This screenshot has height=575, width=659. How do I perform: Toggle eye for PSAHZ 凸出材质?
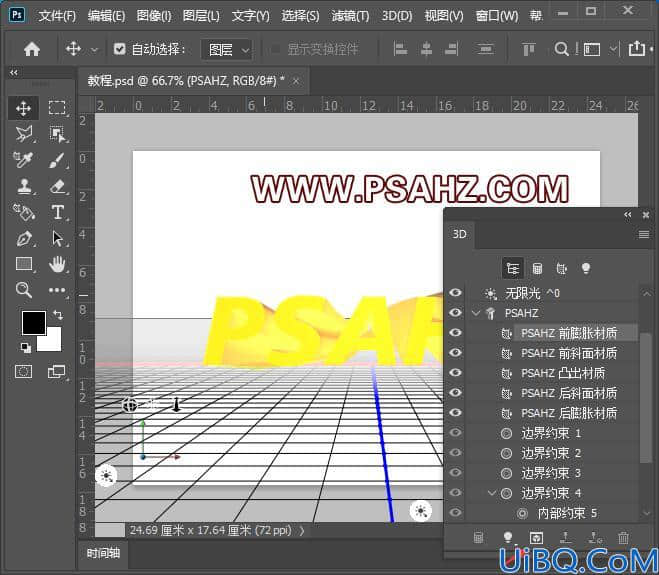[x=456, y=373]
